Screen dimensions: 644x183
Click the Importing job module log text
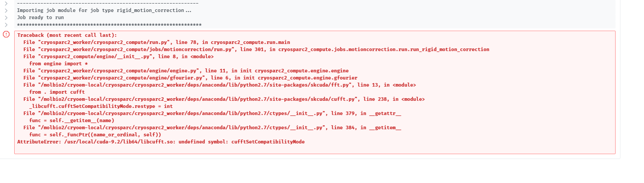click(x=104, y=10)
